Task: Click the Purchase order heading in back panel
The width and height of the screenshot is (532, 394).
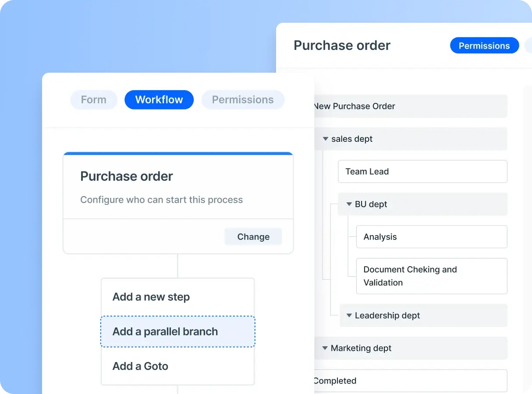Action: pyautogui.click(x=342, y=46)
